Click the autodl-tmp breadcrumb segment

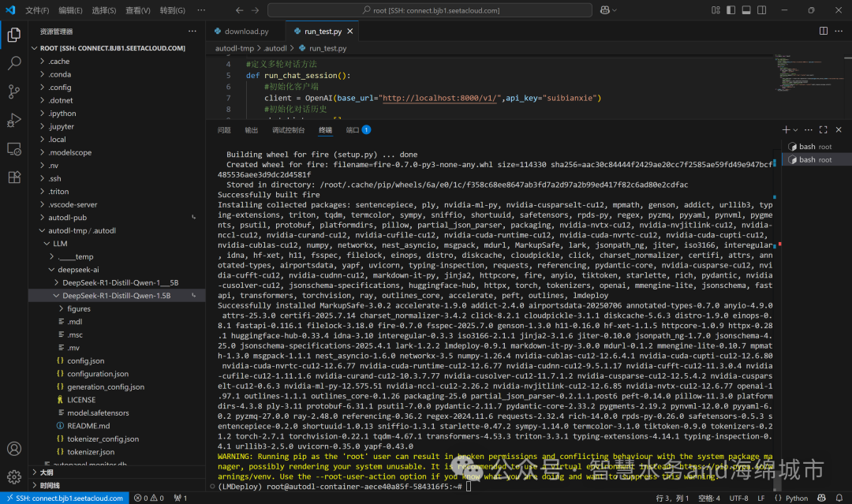[x=234, y=48]
